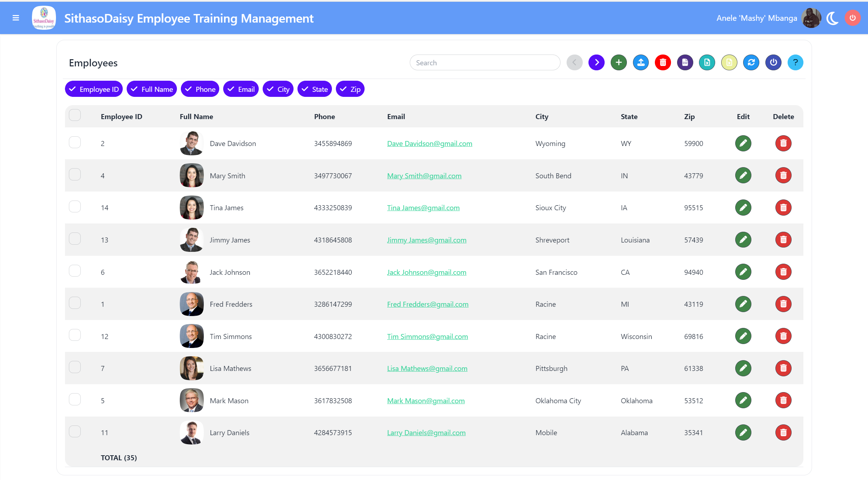Open the Jack Johnson@gmail.com email link

coord(426,272)
